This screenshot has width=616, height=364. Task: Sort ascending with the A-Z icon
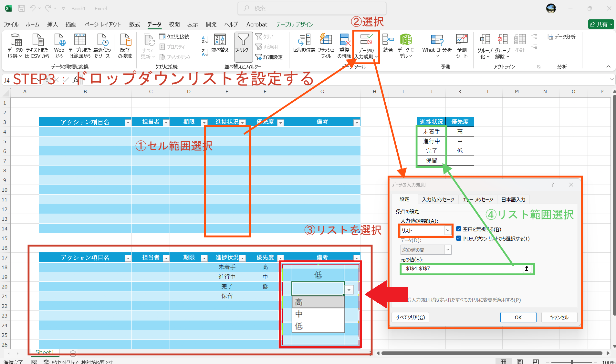(x=205, y=40)
